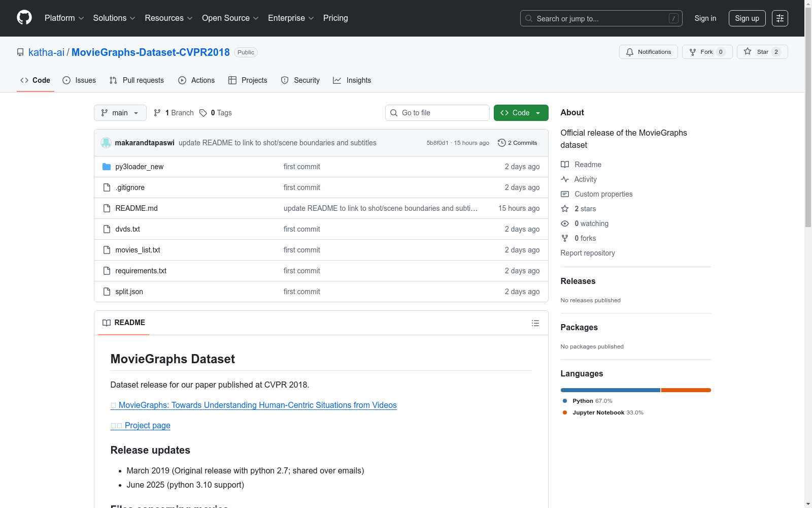This screenshot has width=812, height=508.
Task: Open the MovieGraphs paper link
Action: 254,405
